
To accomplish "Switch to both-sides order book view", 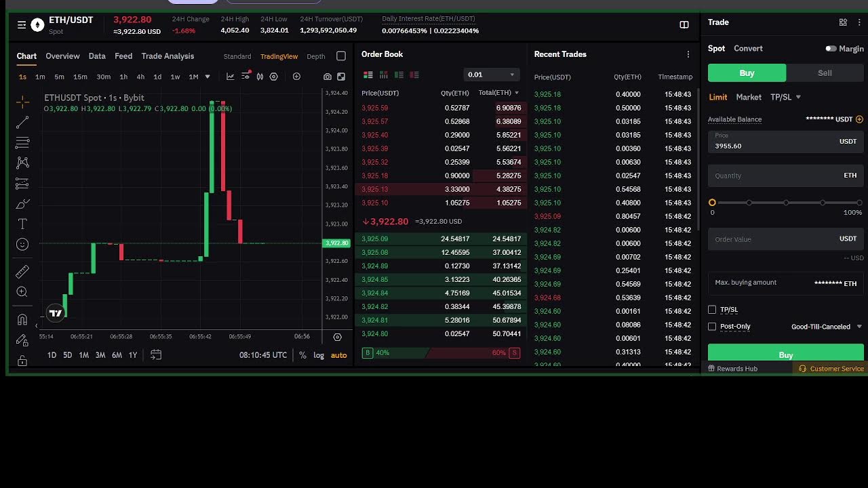I will point(368,75).
